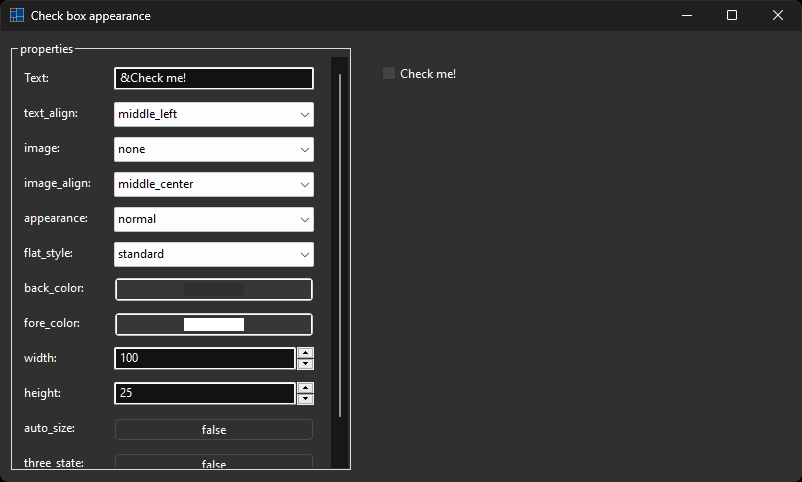Viewport: 802px width, 482px height.
Task: Click the app icon in title bar
Action: click(17, 16)
